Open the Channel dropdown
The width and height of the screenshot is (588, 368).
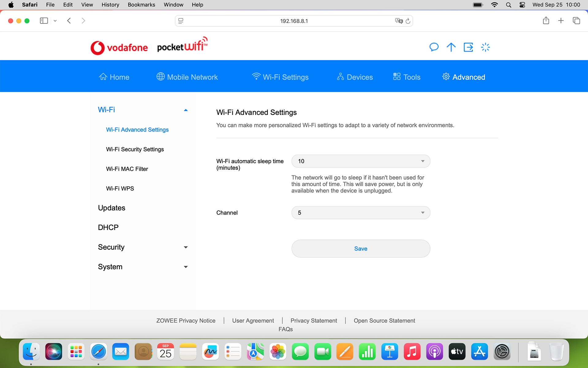360,213
